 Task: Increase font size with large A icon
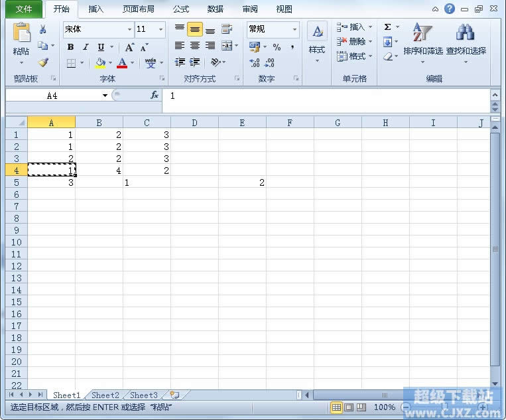point(129,47)
